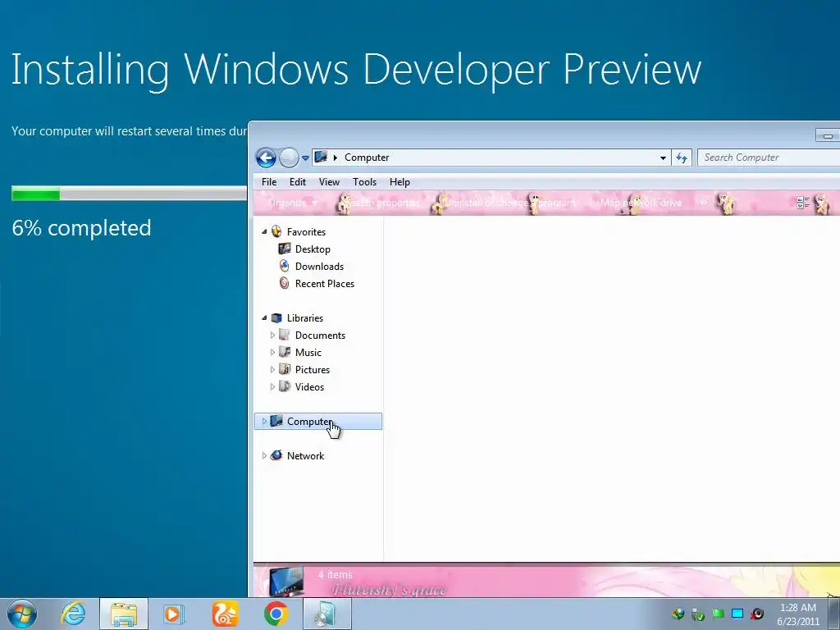This screenshot has height=630, width=840.
Task: Click the setup disc taskbar button
Action: point(327,614)
